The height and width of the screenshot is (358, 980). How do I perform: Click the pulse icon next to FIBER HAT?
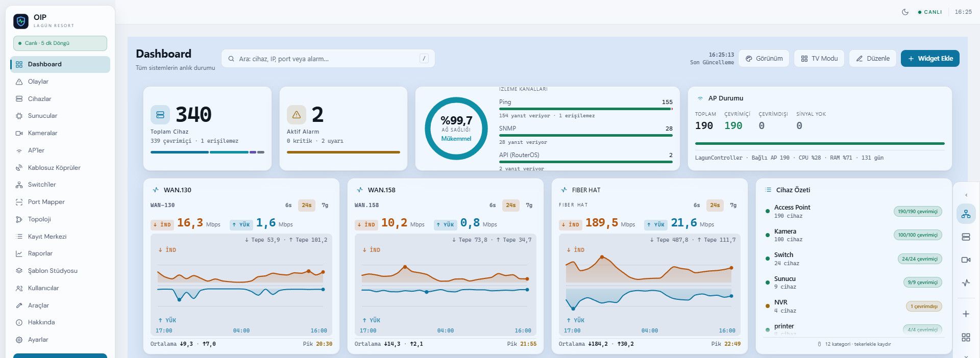point(564,190)
